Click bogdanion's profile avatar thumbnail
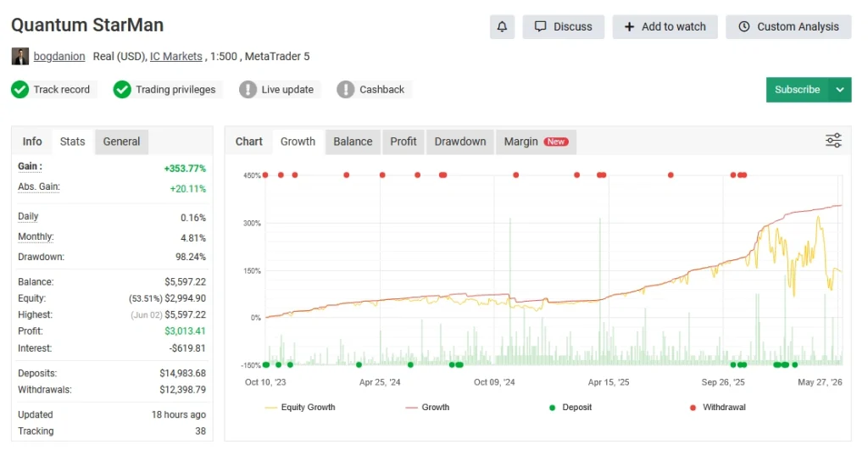The image size is (868, 450). click(20, 57)
